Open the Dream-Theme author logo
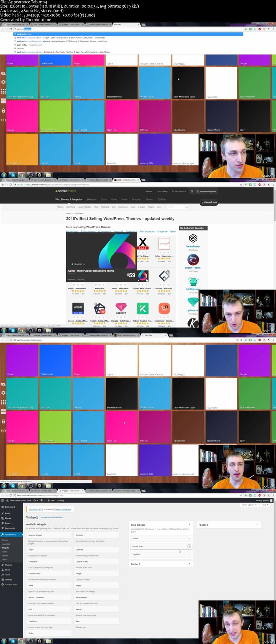Image resolution: width=276 pixels, height=644 pixels. pos(193,259)
